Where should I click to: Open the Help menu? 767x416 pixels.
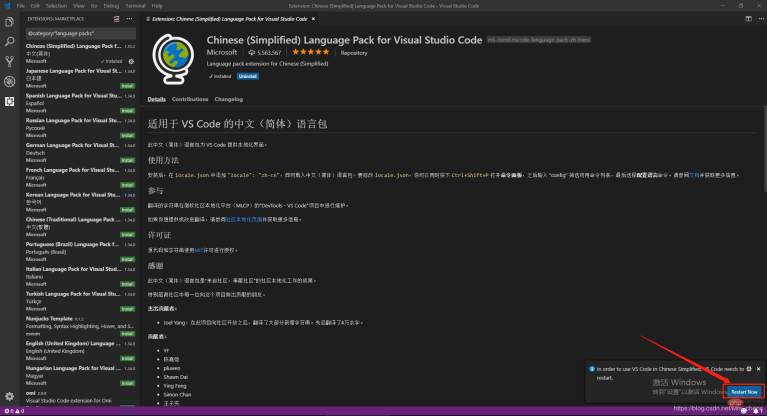point(157,6)
